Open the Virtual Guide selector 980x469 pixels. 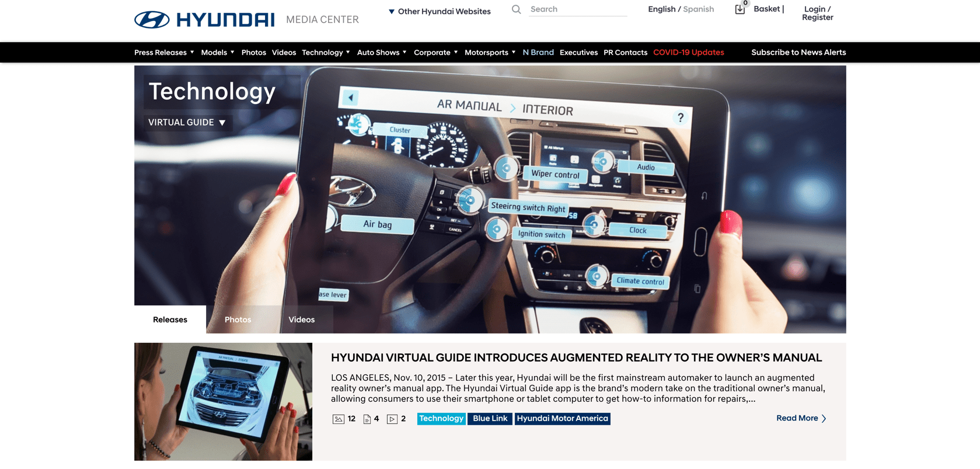[187, 123]
